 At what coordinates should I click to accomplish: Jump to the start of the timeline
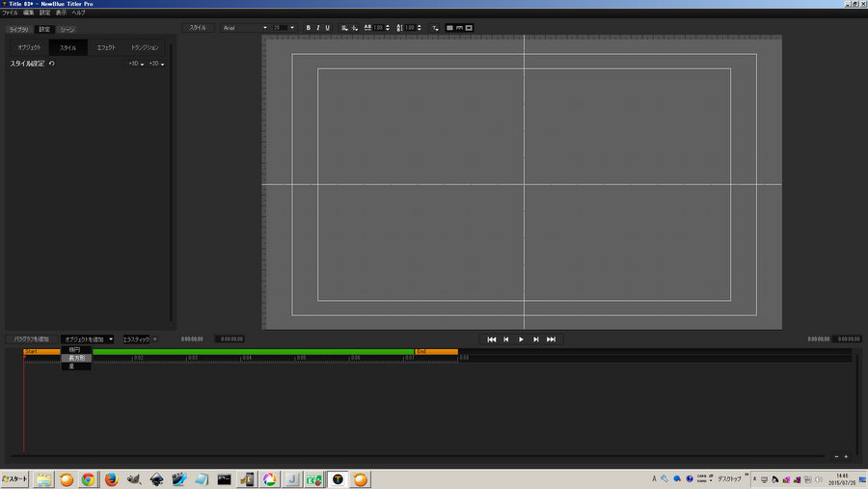tap(492, 340)
